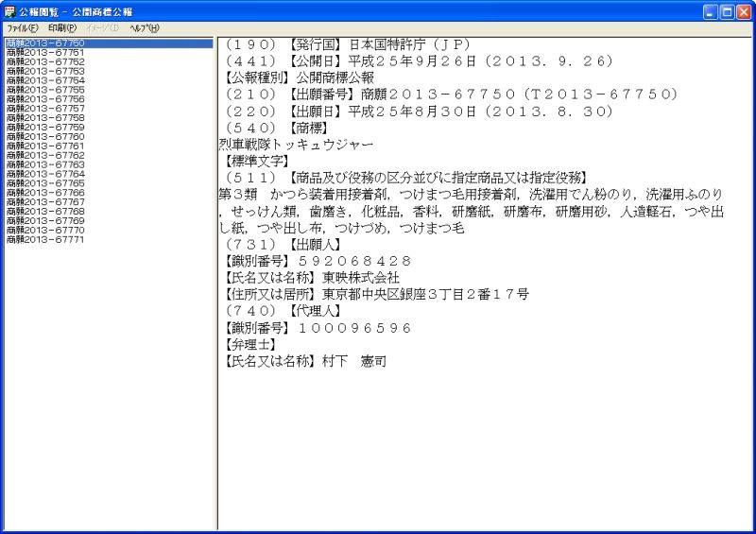
Task: Open the ファイル(F) menu
Action: click(22, 28)
